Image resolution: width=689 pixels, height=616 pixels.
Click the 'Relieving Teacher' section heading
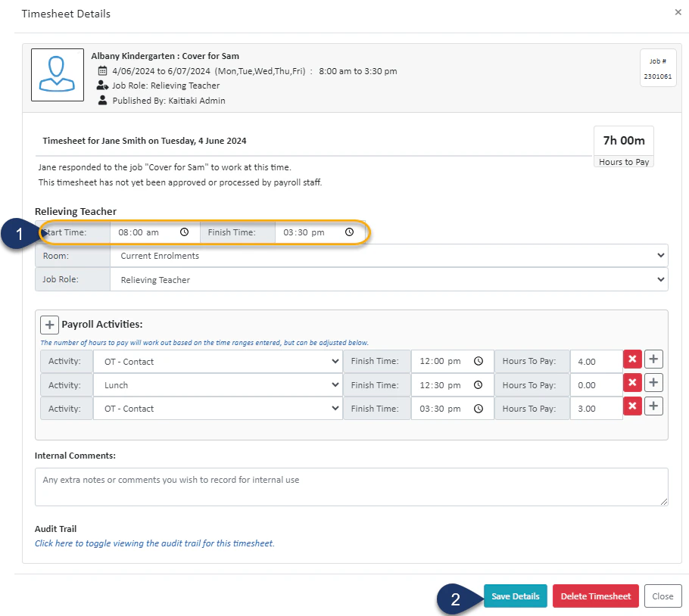pos(76,212)
